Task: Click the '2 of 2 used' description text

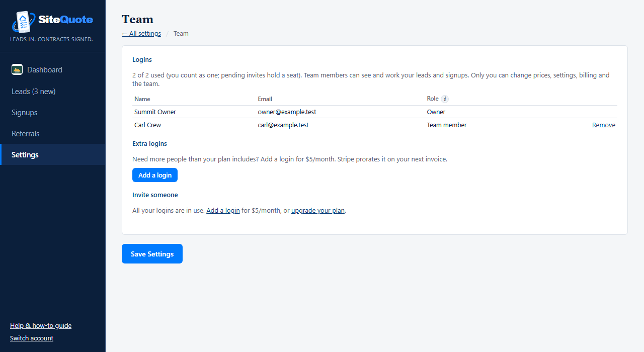Action: [x=371, y=79]
